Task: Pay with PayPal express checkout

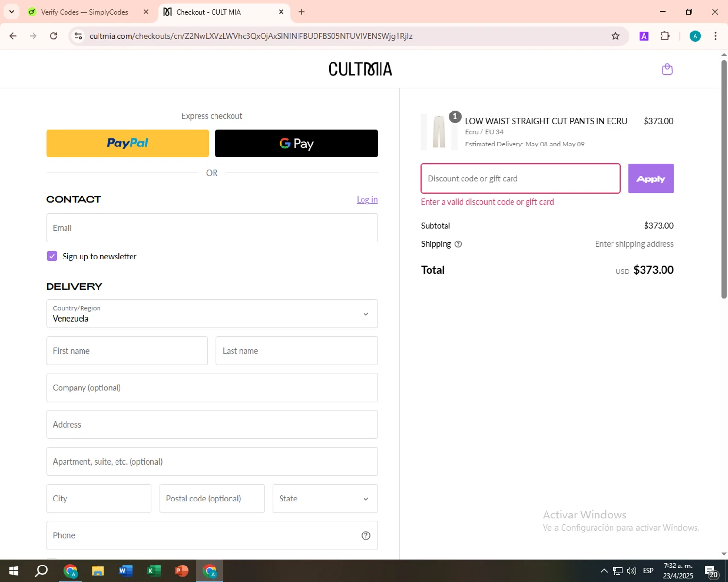Action: (x=128, y=144)
